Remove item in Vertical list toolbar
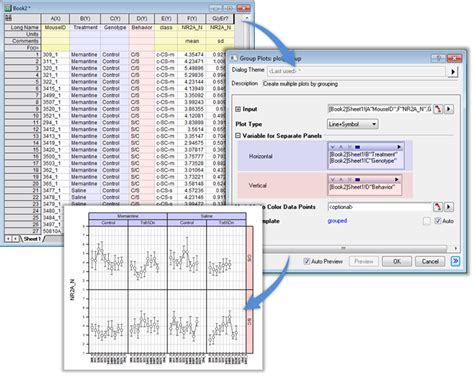This screenshot has width=474, height=376. point(349,180)
